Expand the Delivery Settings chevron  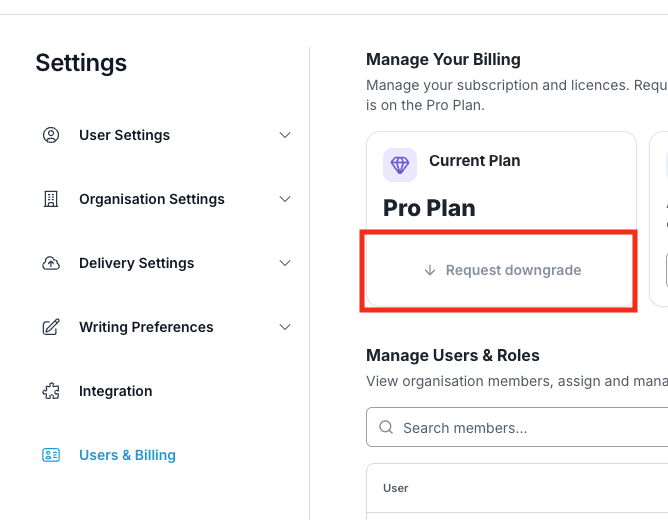click(285, 263)
